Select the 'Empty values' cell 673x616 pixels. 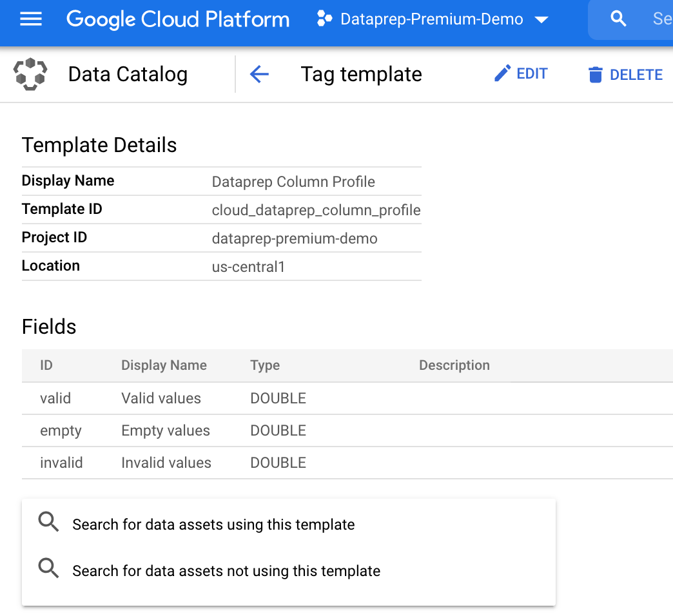166,430
